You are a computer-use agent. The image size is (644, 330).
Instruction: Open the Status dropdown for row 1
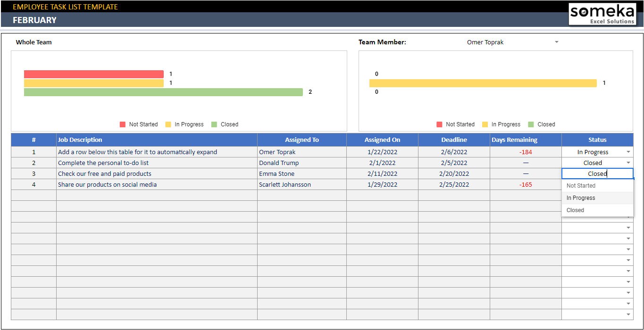[x=627, y=151]
